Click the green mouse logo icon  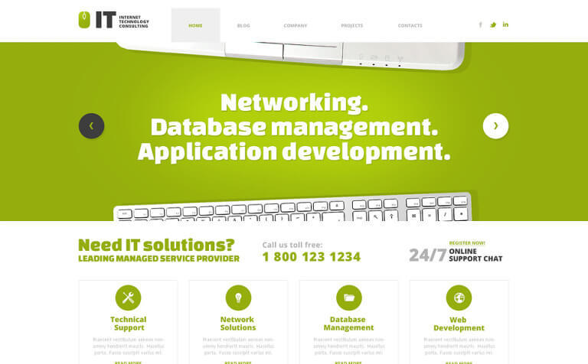pyautogui.click(x=84, y=20)
